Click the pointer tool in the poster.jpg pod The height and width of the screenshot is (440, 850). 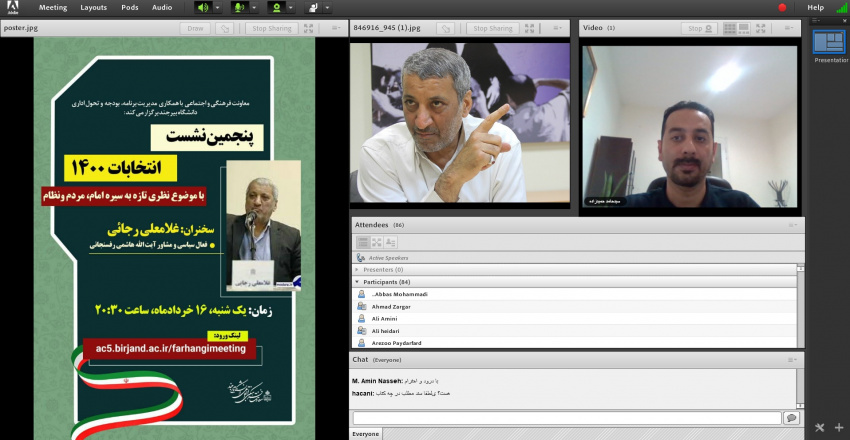pos(224,29)
